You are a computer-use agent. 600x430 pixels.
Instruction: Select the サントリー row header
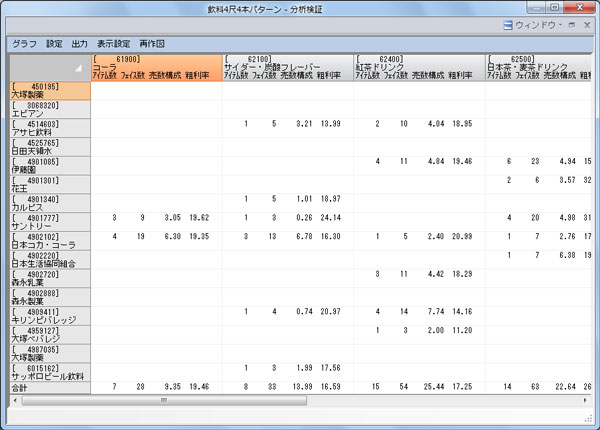(50, 222)
